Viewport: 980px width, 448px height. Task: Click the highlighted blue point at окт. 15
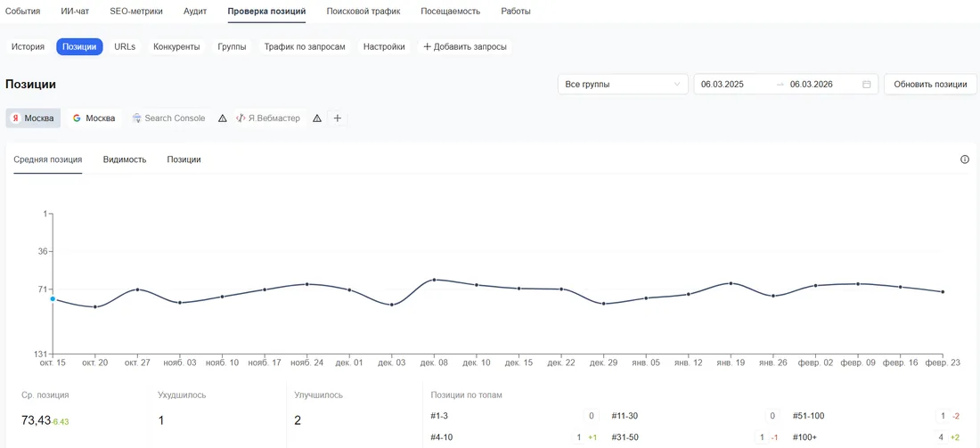(53, 299)
